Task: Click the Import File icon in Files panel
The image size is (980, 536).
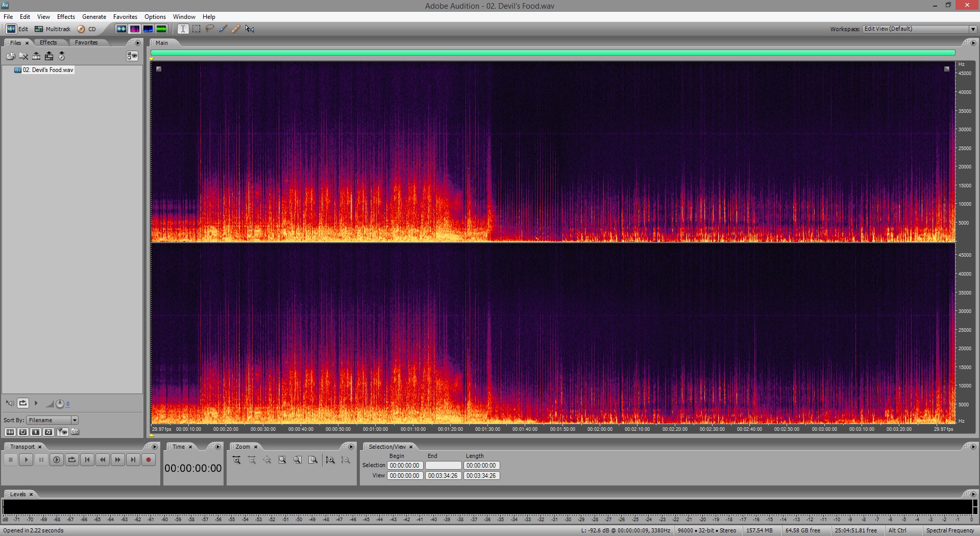Action: click(x=10, y=56)
